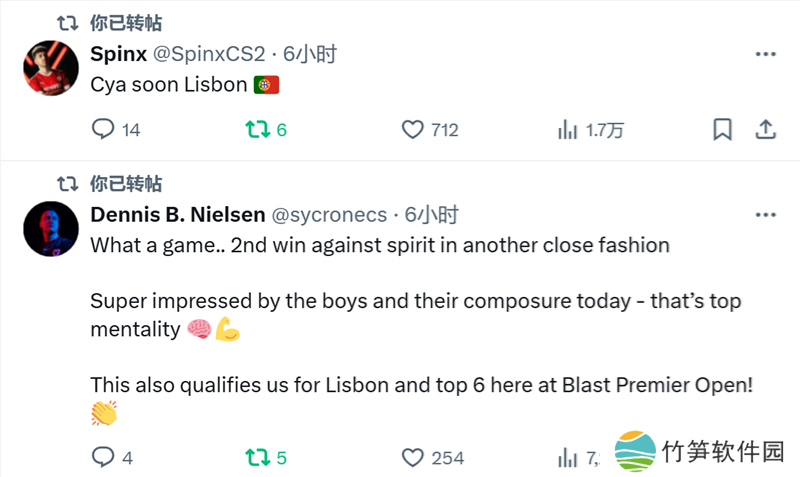Image resolution: width=800 pixels, height=477 pixels.
Task: Like Dennis B. Nielsen's tweet
Action: pos(413,457)
